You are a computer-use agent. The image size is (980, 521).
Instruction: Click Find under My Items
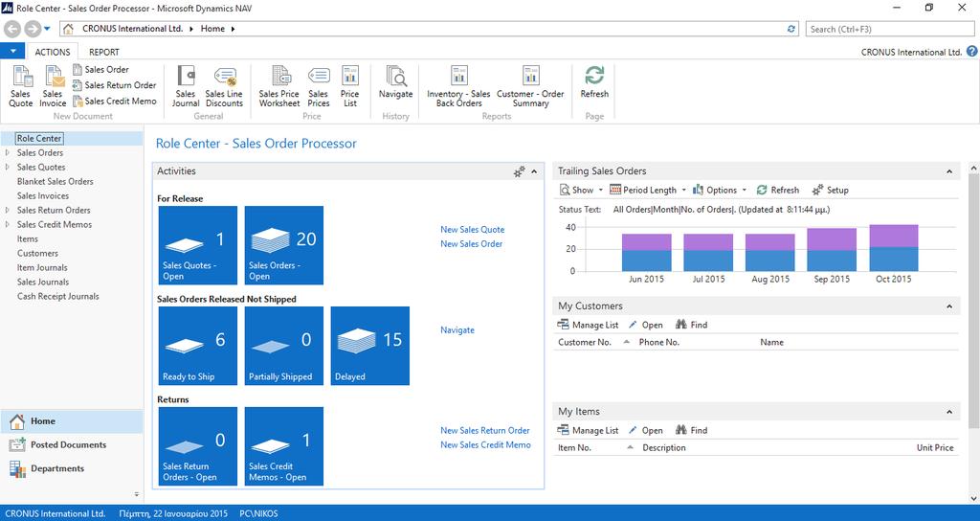[691, 430]
